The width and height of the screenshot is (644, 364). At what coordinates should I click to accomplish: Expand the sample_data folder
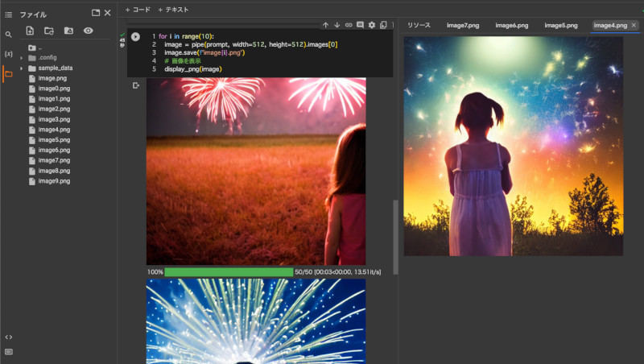click(x=22, y=68)
